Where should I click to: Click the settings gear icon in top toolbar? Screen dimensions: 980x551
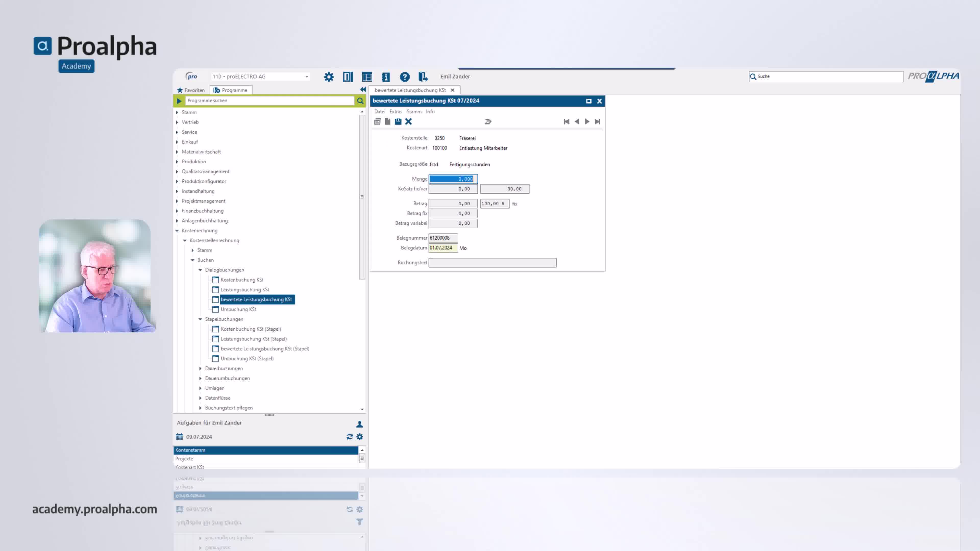click(x=329, y=77)
